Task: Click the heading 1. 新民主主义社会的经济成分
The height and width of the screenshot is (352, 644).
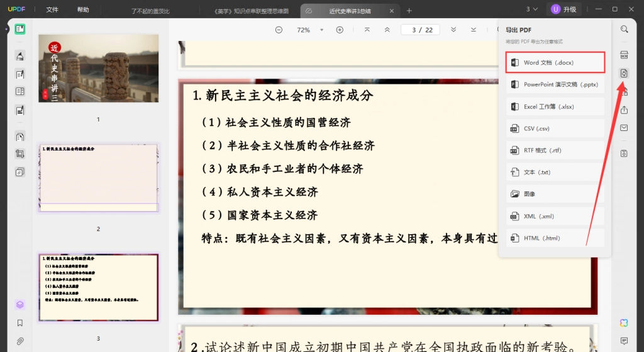Action: (283, 96)
